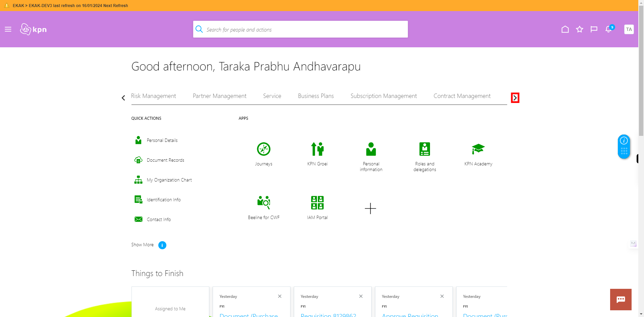Dismiss the Approve Requisition card

(x=442, y=296)
